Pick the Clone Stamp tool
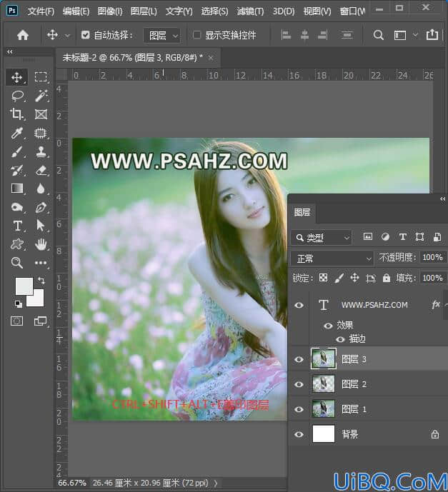Image resolution: width=448 pixels, height=492 pixels. coord(41,151)
